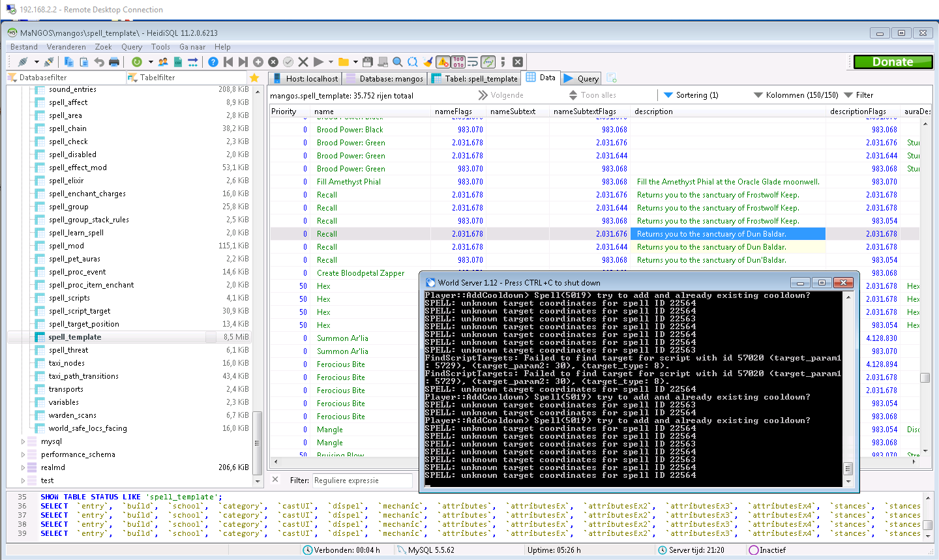Click the export to CSV file icon
The image size is (939, 560).
pyautogui.click(x=178, y=62)
